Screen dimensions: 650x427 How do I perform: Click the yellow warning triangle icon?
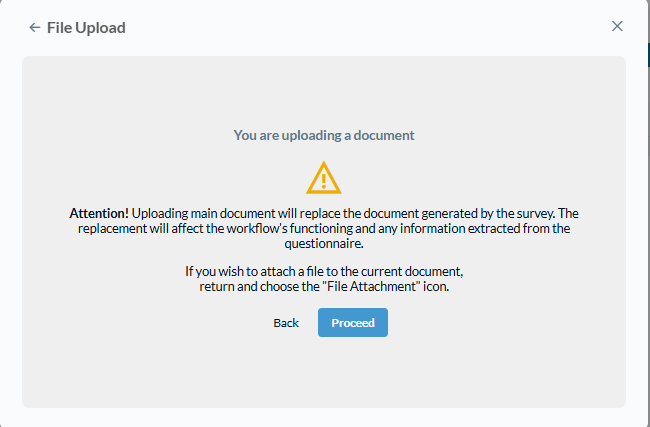click(324, 178)
